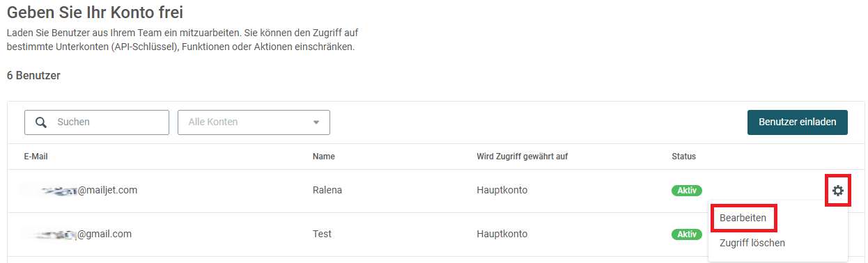The image size is (868, 263).
Task: Click the magnifying glass search icon
Action: pos(41,122)
